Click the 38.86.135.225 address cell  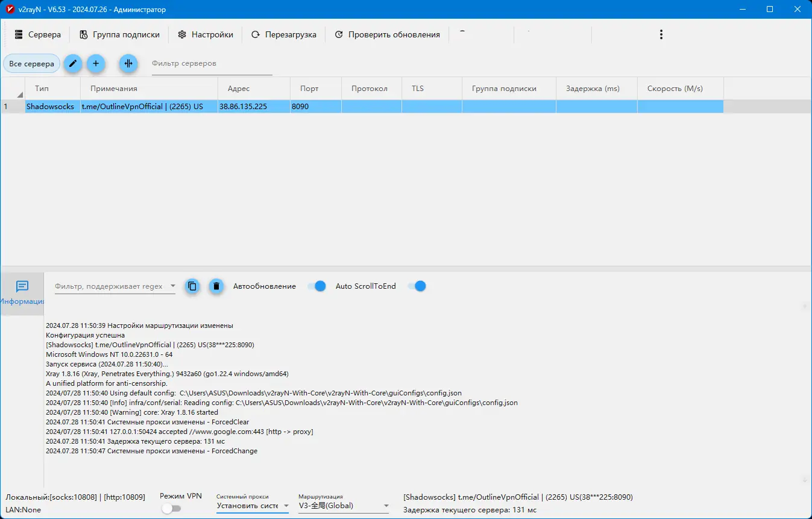(x=254, y=107)
